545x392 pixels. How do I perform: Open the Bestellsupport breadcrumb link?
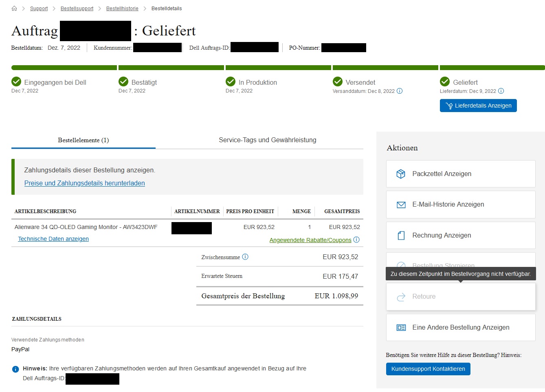[x=77, y=9]
